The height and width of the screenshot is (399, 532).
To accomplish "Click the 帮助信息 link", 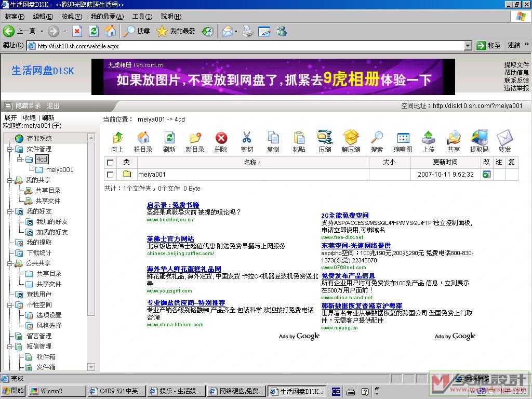I will pyautogui.click(x=516, y=72).
